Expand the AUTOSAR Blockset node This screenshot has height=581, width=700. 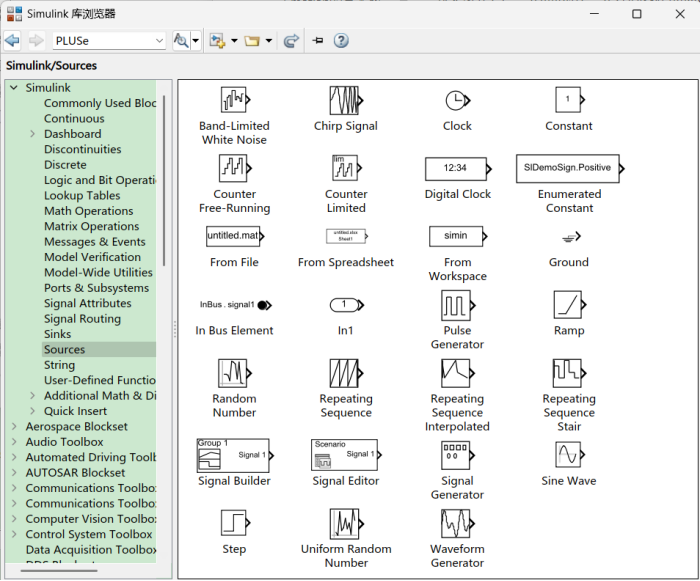tap(14, 472)
